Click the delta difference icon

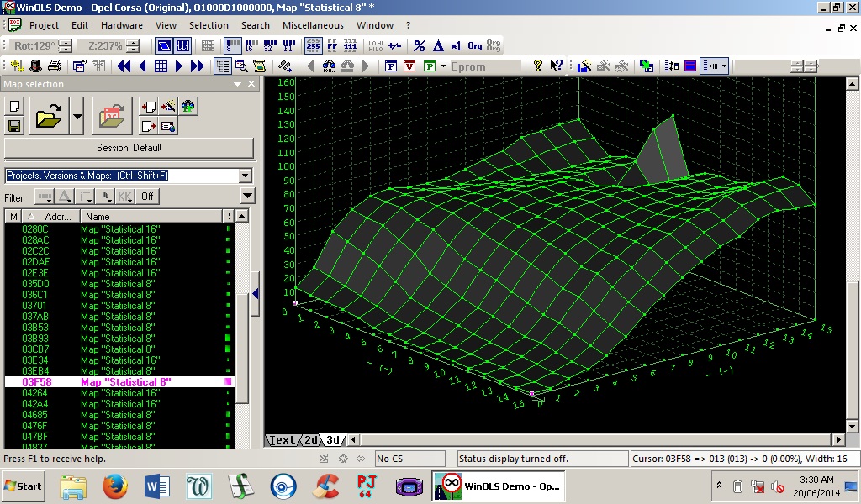point(438,46)
